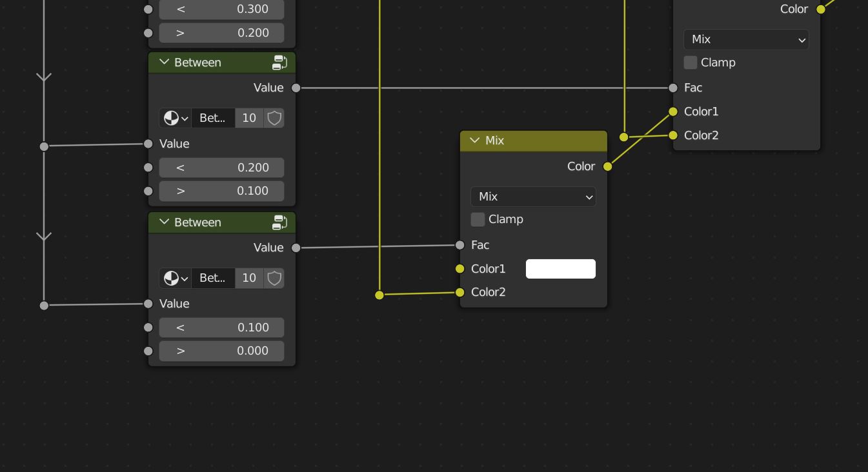
Task: Open the white Color1 swatch in the Mix node
Action: pyautogui.click(x=560, y=269)
